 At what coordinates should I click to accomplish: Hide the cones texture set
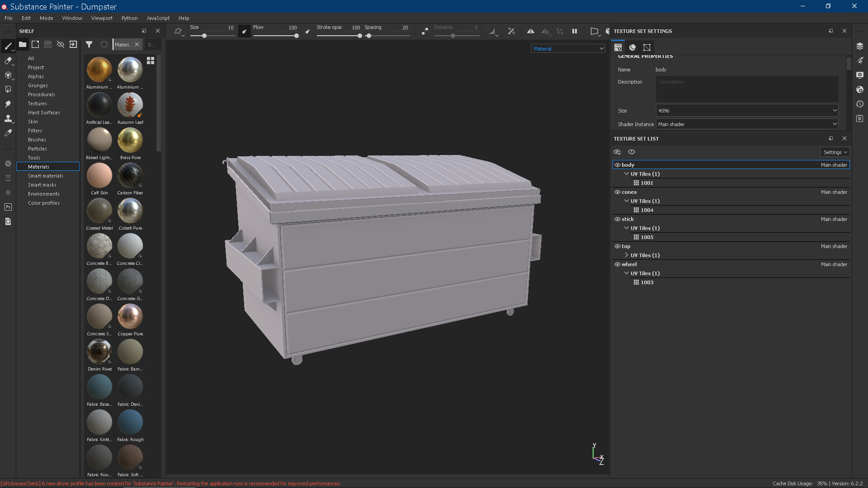(x=618, y=192)
